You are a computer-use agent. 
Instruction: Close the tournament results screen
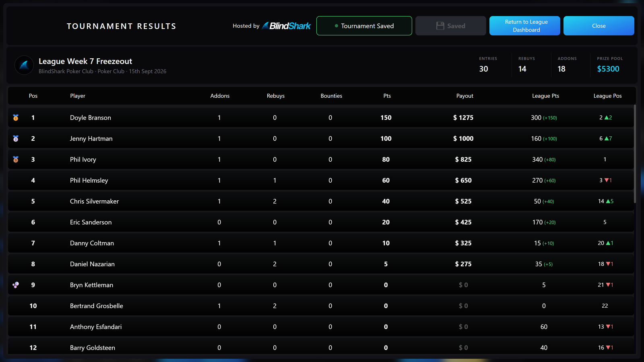coord(599,26)
